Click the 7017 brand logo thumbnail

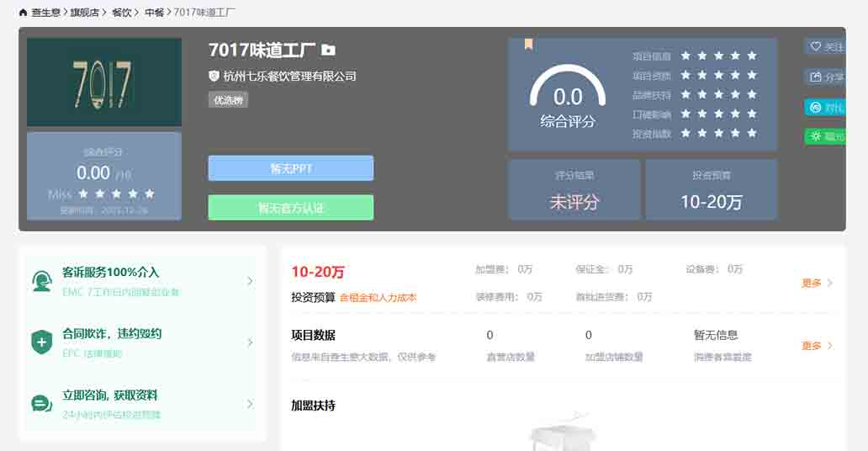(x=104, y=82)
